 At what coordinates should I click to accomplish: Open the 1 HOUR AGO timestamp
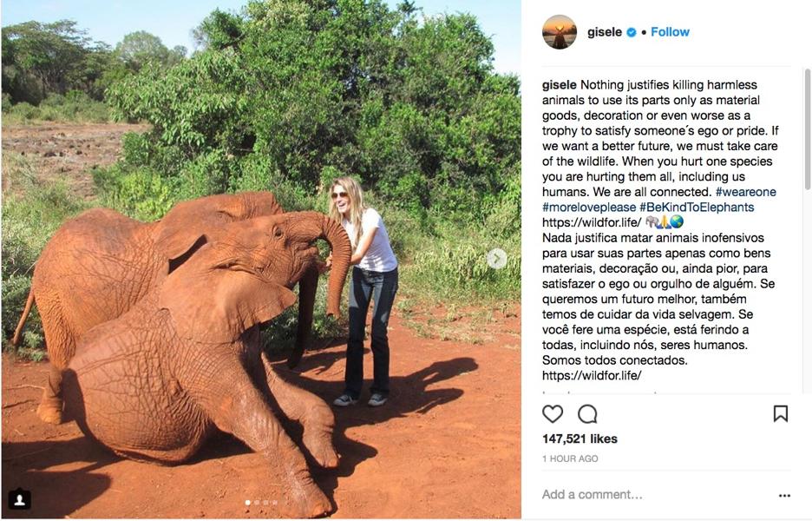point(570,458)
